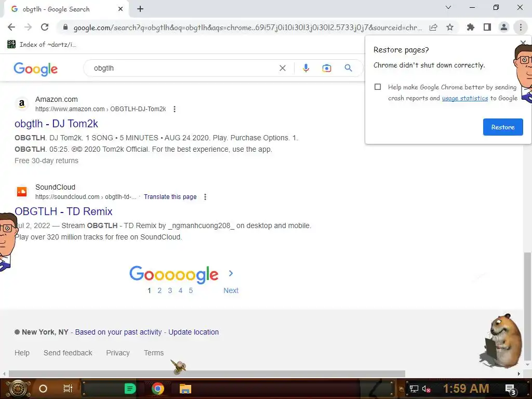Click the soundcloud.com URL breadcrumb
The height and width of the screenshot is (399, 532).
click(x=86, y=197)
